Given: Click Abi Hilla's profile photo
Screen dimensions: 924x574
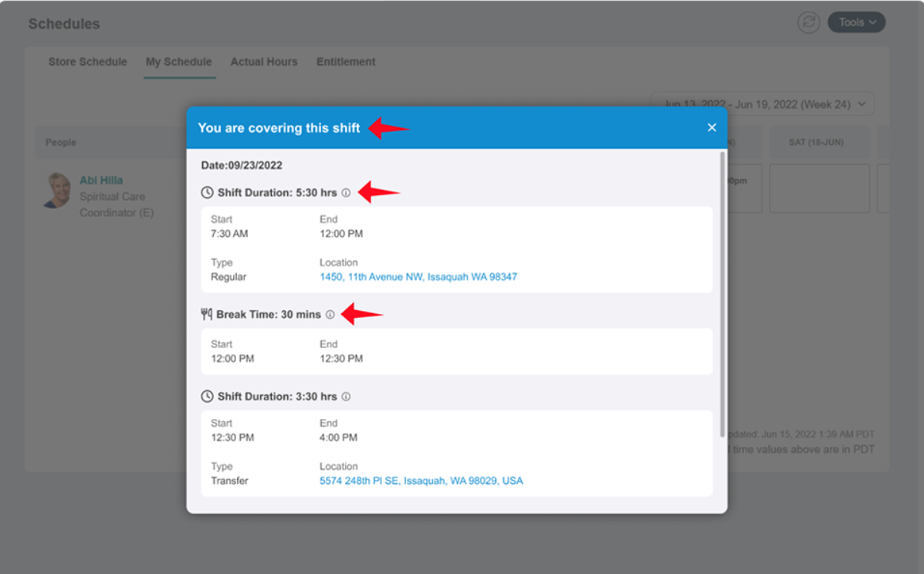Looking at the screenshot, I should pos(58,190).
